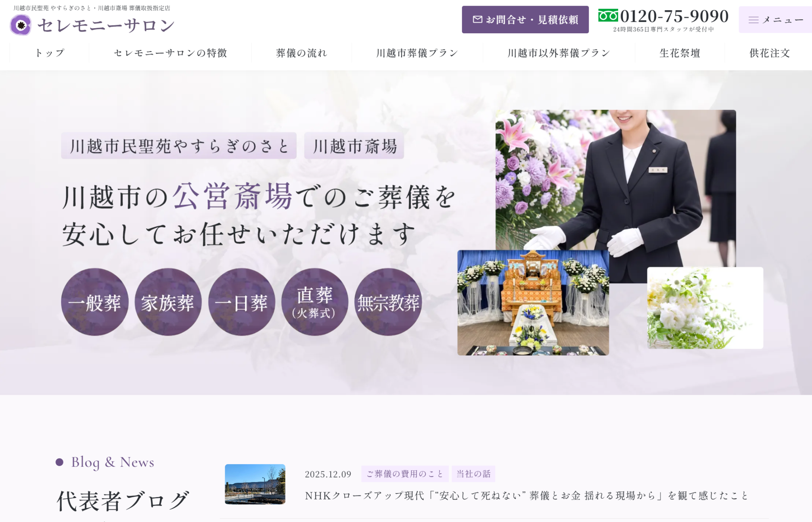Open the NHKクローズアップ現代 blog article link
812x522 pixels.
click(526, 496)
